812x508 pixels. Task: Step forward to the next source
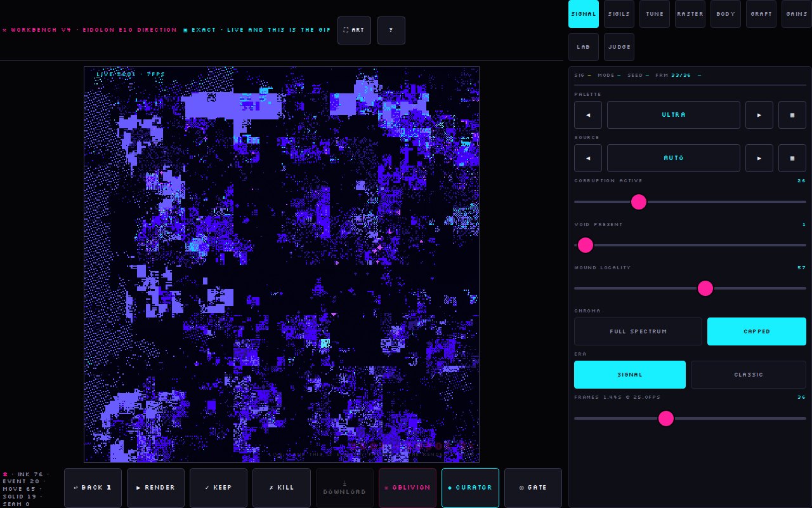point(759,158)
